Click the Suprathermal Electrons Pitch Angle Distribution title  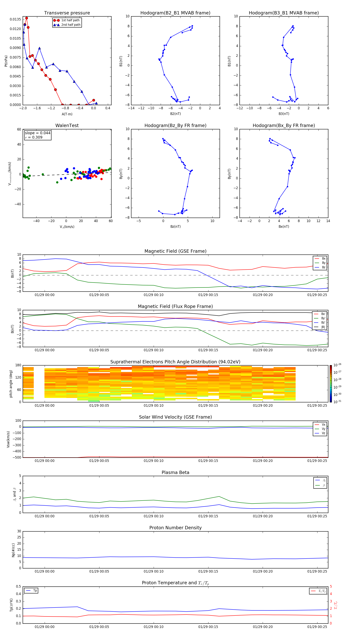point(175,362)
